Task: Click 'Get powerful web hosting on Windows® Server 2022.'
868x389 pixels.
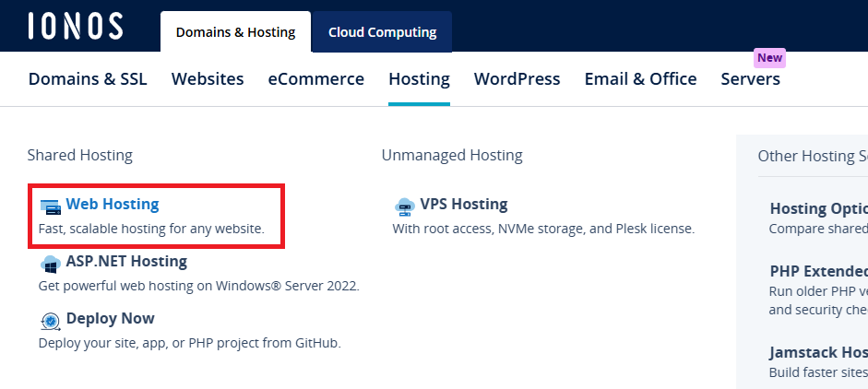Action: pos(198,286)
